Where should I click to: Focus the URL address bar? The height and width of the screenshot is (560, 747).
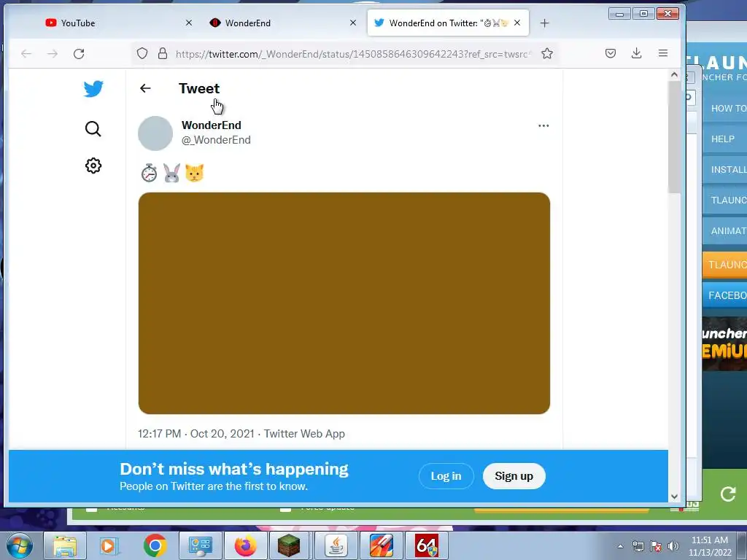coord(352,54)
